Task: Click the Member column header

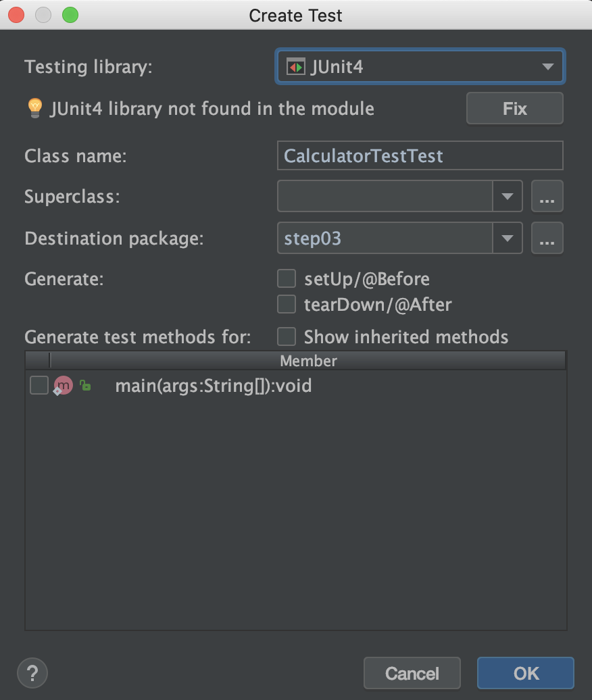Action: [x=308, y=361]
